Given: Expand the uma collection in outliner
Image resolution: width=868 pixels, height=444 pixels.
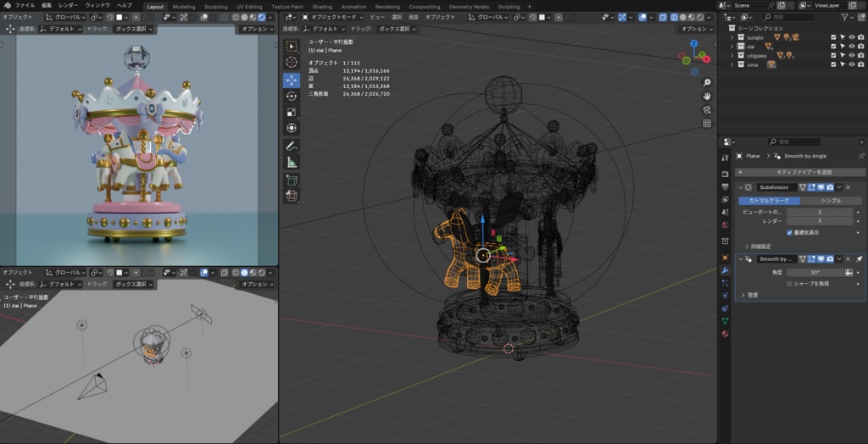Looking at the screenshot, I should pyautogui.click(x=733, y=64).
